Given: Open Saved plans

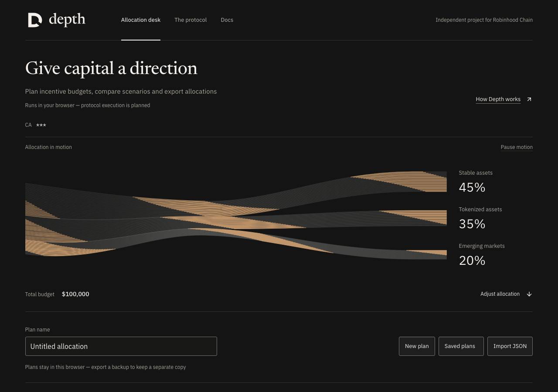Looking at the screenshot, I should 461,346.
